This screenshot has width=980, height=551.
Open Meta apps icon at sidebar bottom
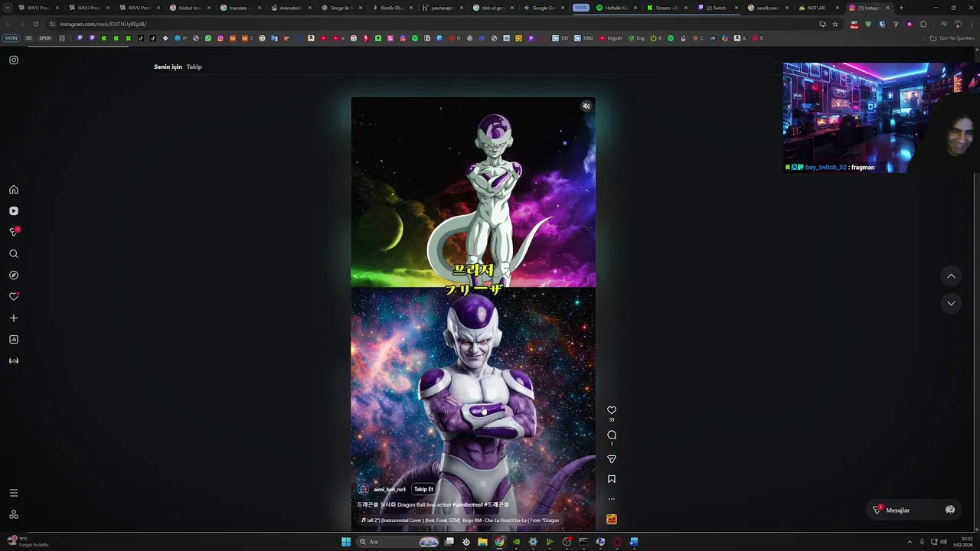pyautogui.click(x=14, y=514)
